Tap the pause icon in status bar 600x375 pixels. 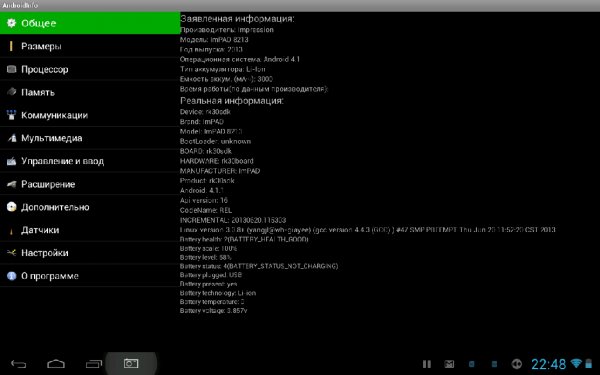[x=427, y=364]
